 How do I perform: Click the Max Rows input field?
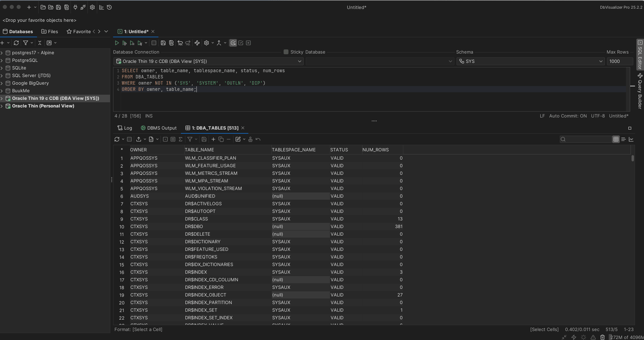(619, 61)
